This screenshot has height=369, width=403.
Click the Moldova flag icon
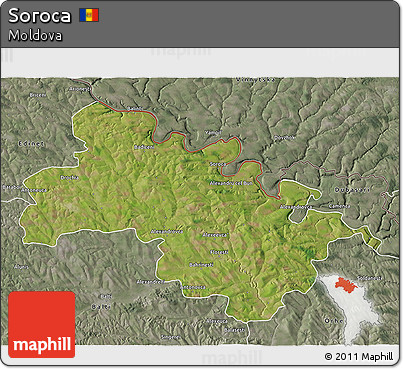pyautogui.click(x=89, y=15)
